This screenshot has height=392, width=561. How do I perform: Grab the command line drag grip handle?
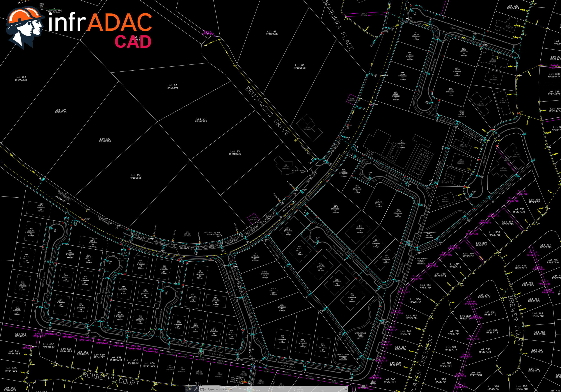(x=186, y=389)
